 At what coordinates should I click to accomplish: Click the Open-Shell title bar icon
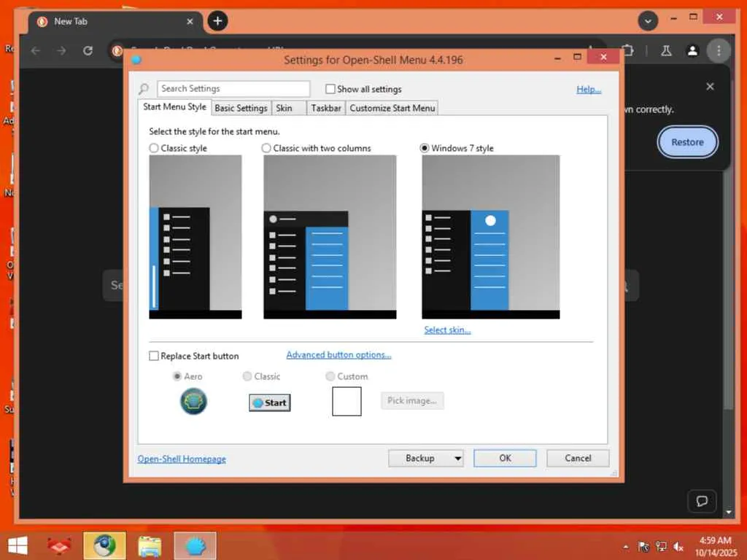pyautogui.click(x=136, y=60)
